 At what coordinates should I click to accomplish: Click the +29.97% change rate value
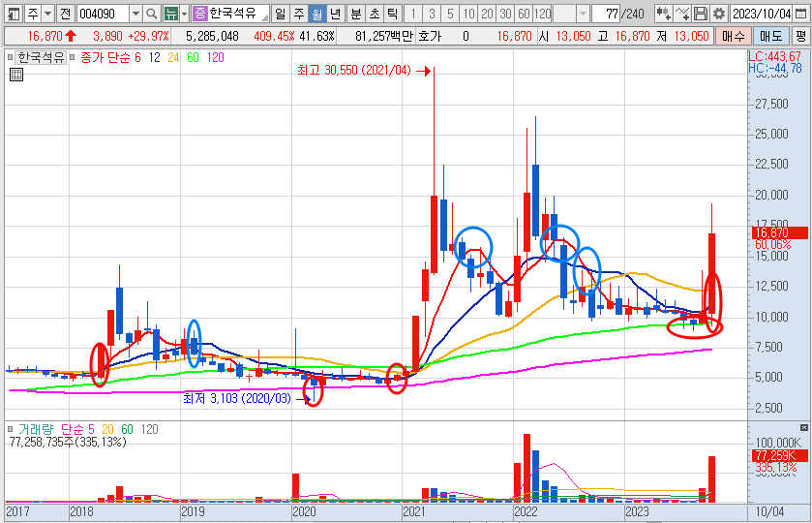tap(149, 36)
